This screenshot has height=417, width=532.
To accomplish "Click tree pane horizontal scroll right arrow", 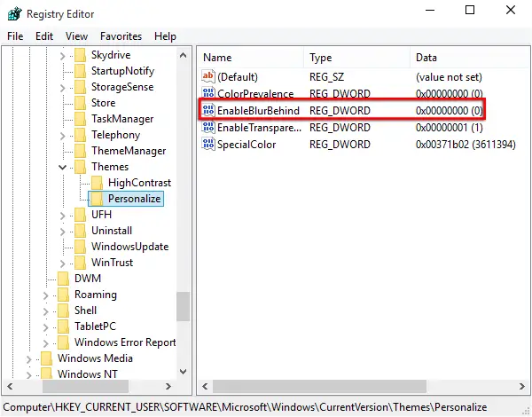I will pos(168,386).
